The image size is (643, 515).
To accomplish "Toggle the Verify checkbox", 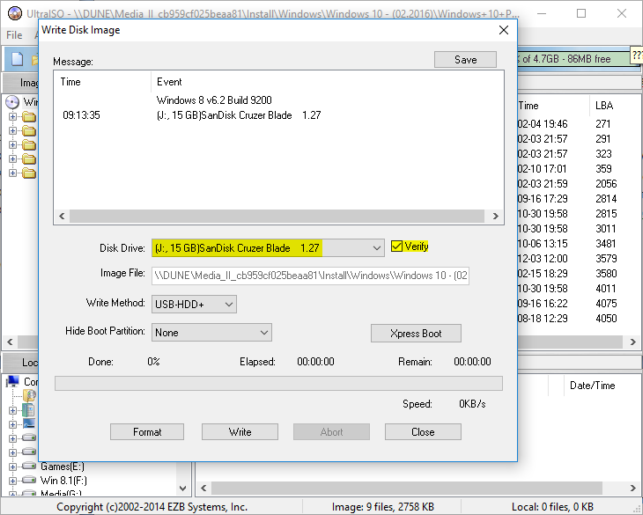I will pos(397,246).
